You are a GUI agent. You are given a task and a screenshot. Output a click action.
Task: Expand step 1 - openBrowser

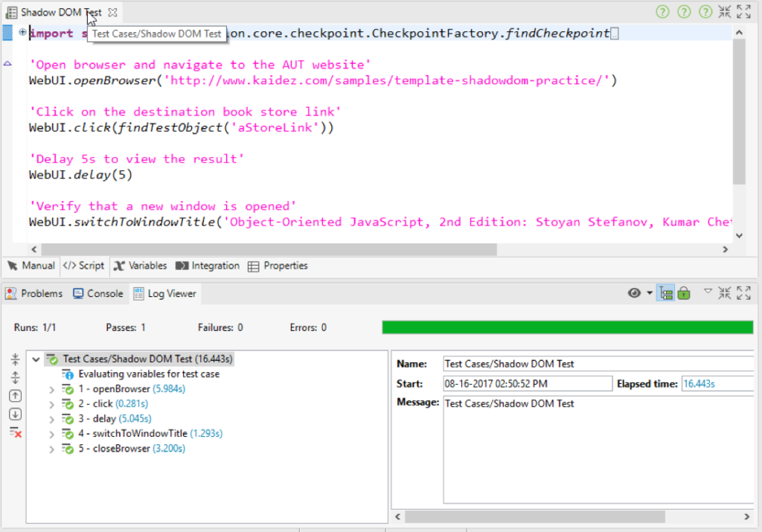(51, 390)
